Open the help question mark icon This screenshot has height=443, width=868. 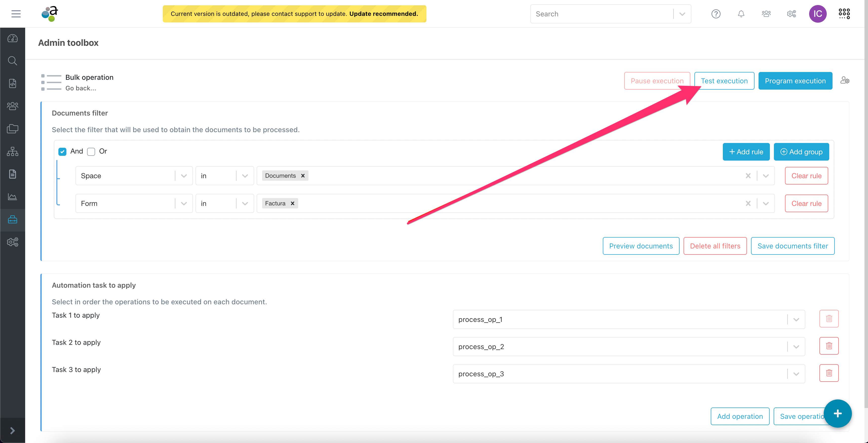[x=716, y=14]
